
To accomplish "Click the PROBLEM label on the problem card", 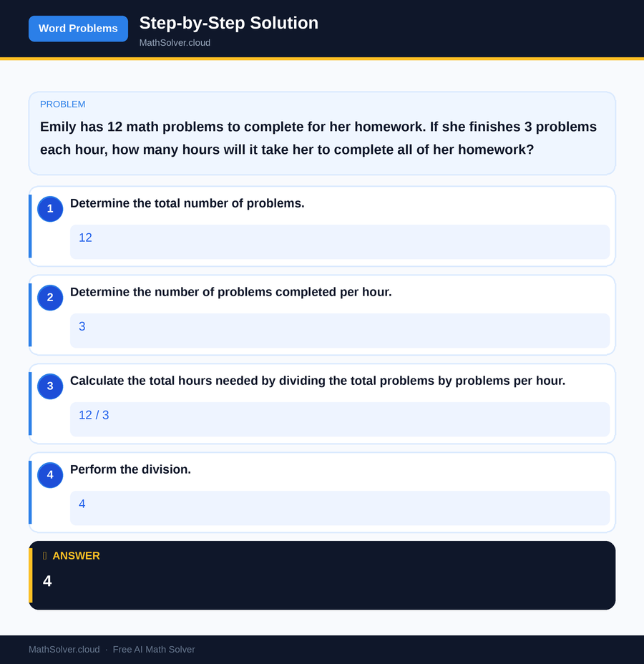I will pyautogui.click(x=62, y=104).
